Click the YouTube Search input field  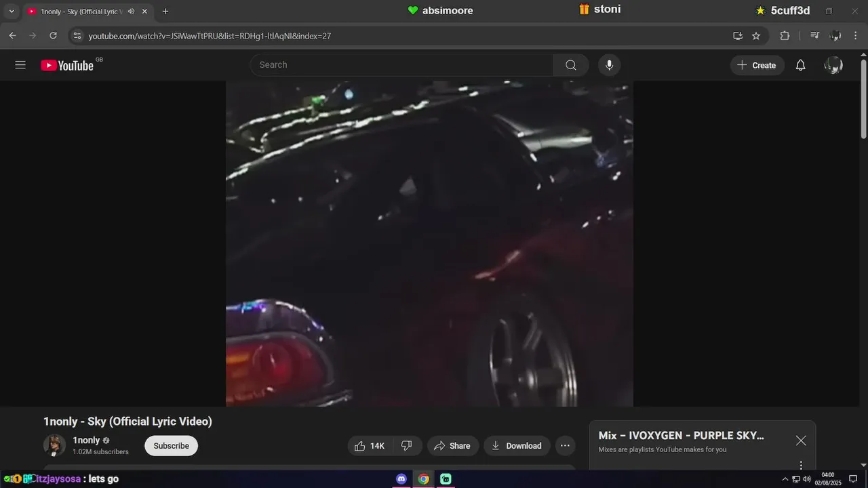pos(401,65)
